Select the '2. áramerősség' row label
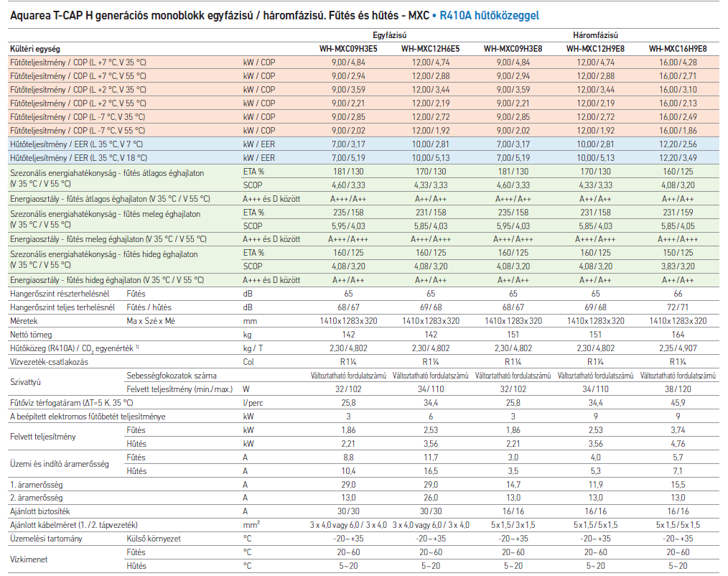The image size is (728, 576). click(36, 498)
